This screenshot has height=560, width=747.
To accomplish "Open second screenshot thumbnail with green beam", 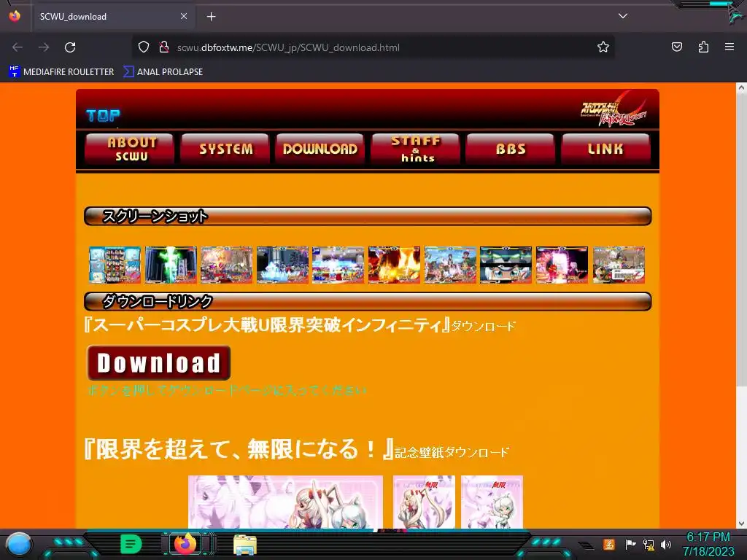I will click(171, 265).
